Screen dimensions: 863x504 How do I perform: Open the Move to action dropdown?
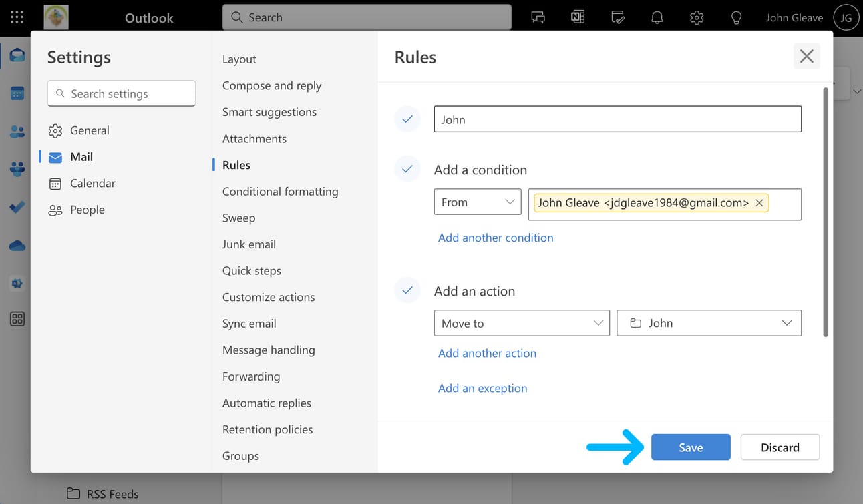click(522, 323)
